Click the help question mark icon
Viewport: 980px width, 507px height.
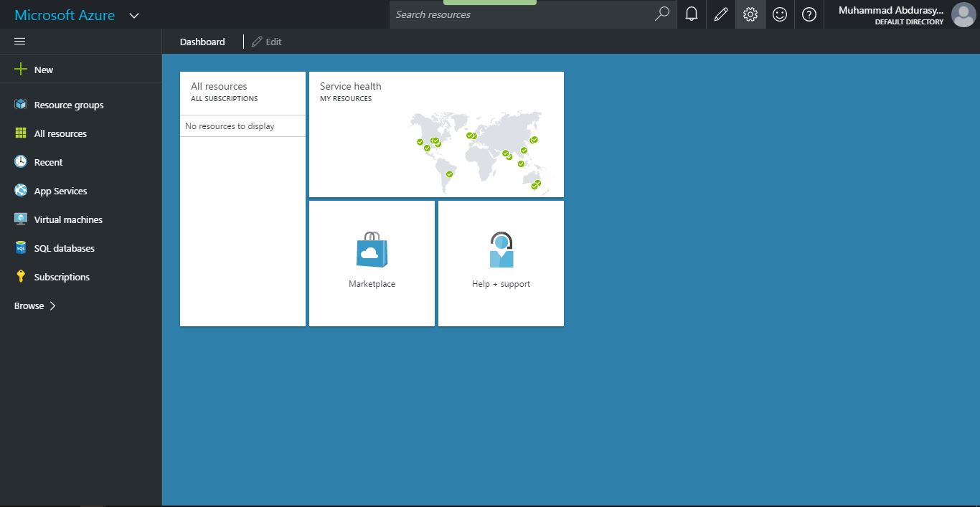[x=809, y=14]
